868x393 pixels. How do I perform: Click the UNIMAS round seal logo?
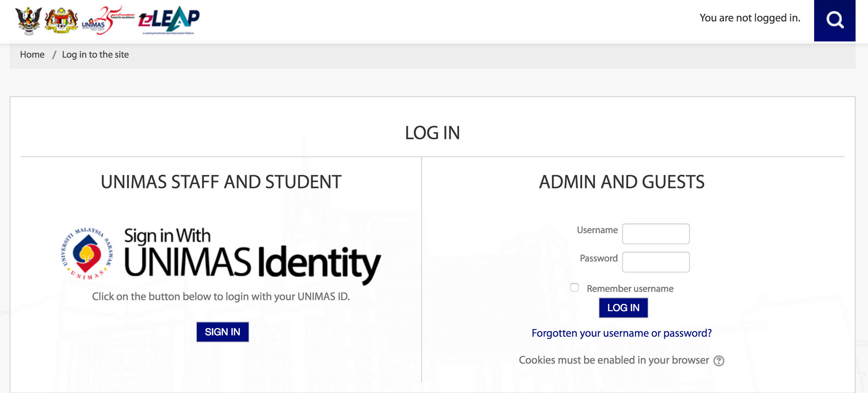[87, 253]
